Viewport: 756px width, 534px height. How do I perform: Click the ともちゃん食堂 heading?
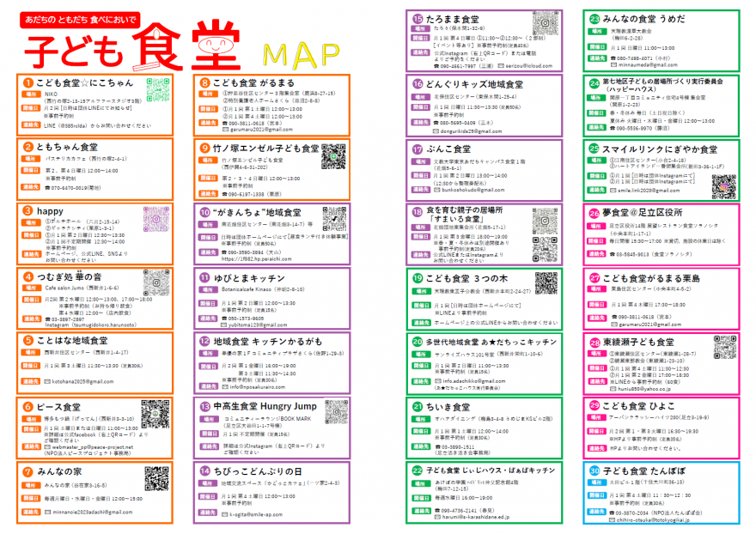coord(67,147)
